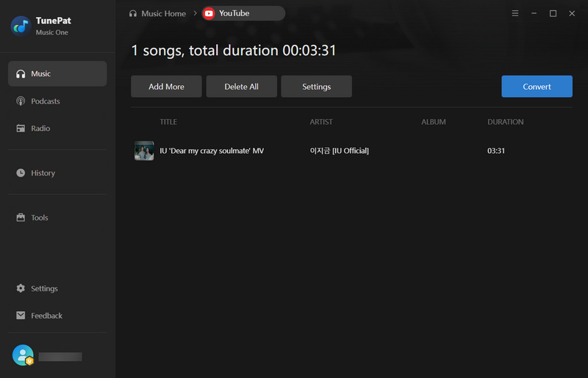Go back to Music Home
This screenshot has height=378, width=588.
[x=163, y=13]
